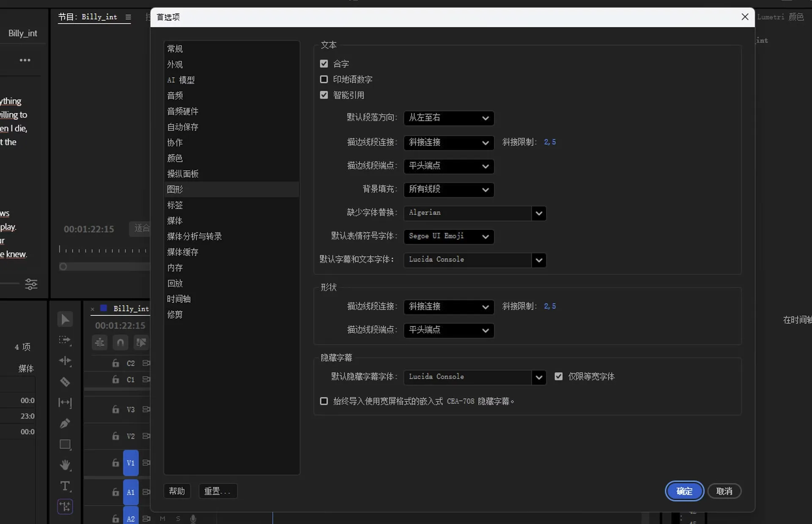The height and width of the screenshot is (524, 812).
Task: Click lock icon on V3 track
Action: (x=115, y=409)
